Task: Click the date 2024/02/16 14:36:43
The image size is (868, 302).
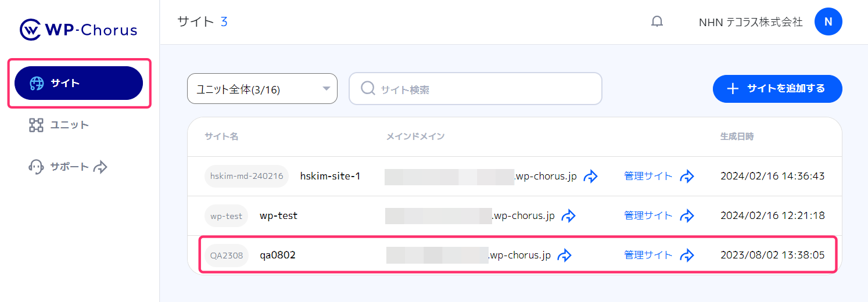Action: tap(772, 176)
